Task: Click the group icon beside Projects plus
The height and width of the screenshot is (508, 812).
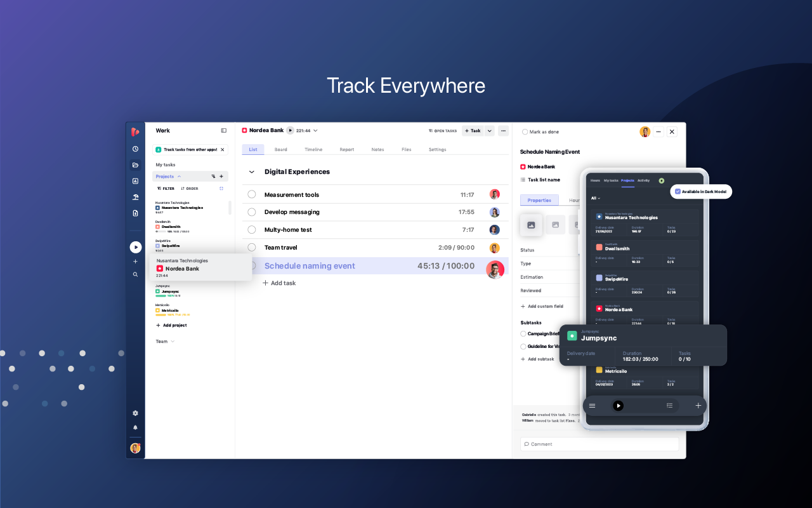Action: coord(213,177)
